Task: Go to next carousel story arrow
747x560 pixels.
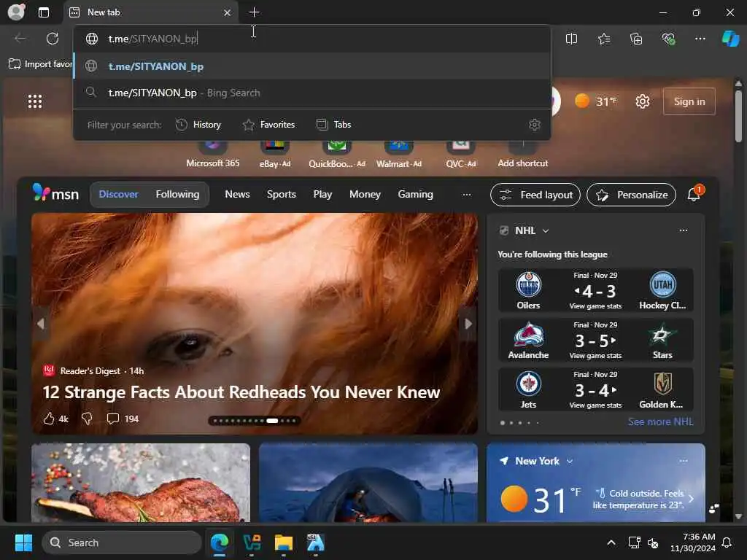Action: 468,324
